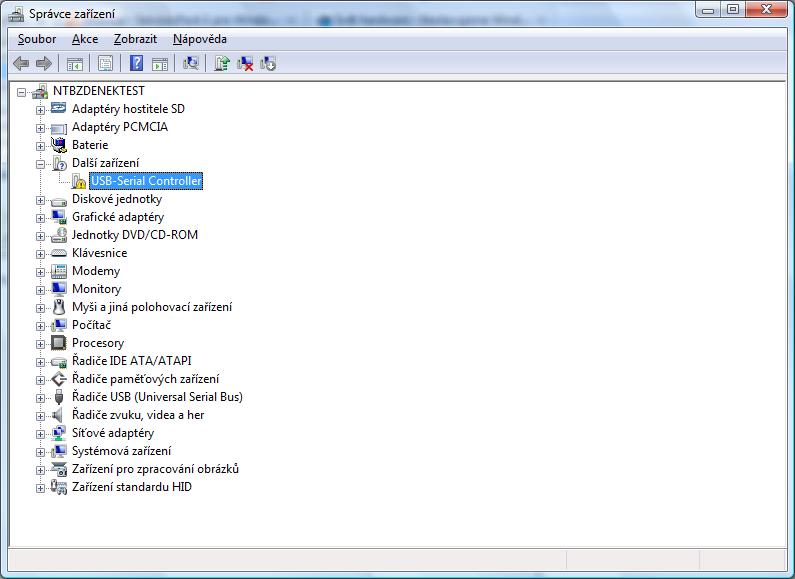Click the Update driver software icon
The image size is (795, 579).
(x=222, y=63)
